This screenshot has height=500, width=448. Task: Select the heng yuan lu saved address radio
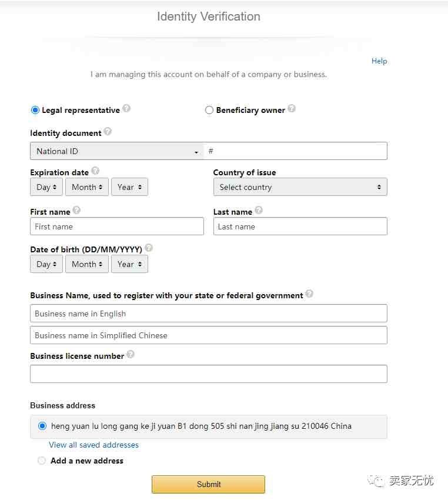pyautogui.click(x=42, y=426)
